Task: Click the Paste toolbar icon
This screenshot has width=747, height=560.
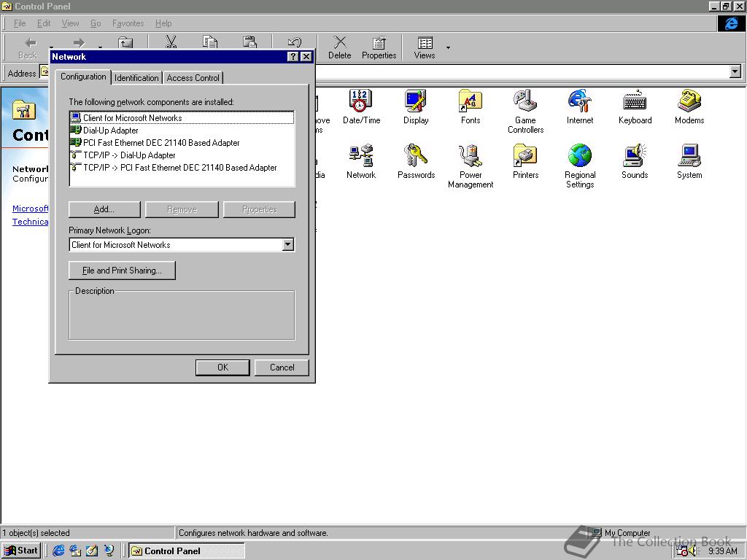Action: pos(249,42)
